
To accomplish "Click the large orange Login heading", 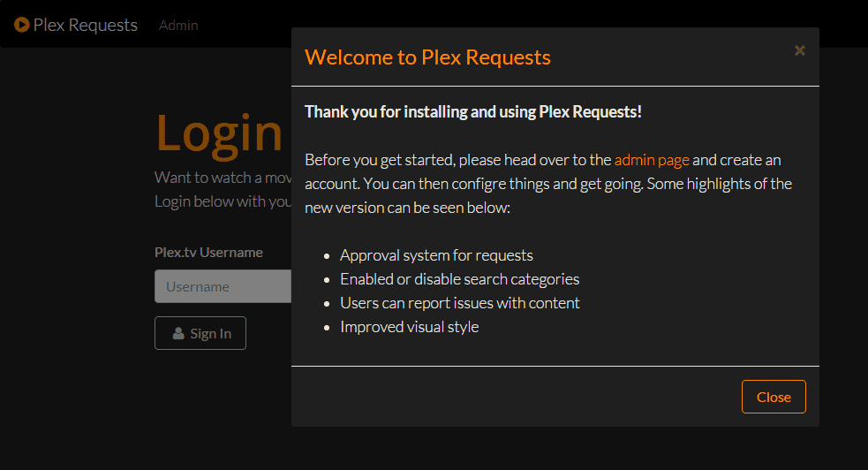I will pos(219,132).
